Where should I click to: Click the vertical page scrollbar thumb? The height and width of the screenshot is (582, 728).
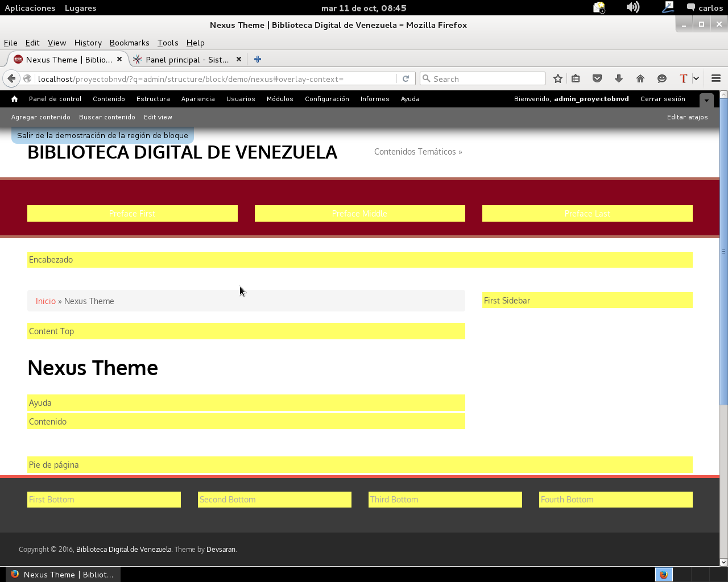click(723, 251)
